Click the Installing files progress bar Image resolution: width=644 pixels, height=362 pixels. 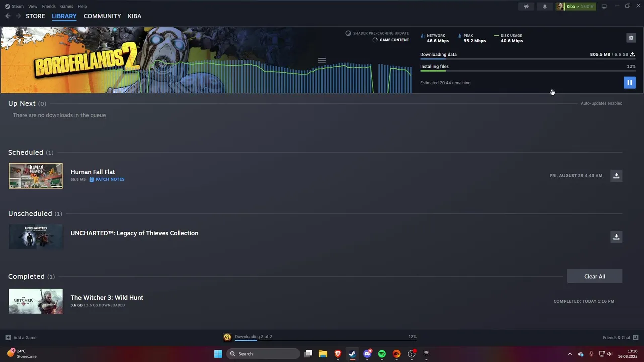(x=528, y=71)
